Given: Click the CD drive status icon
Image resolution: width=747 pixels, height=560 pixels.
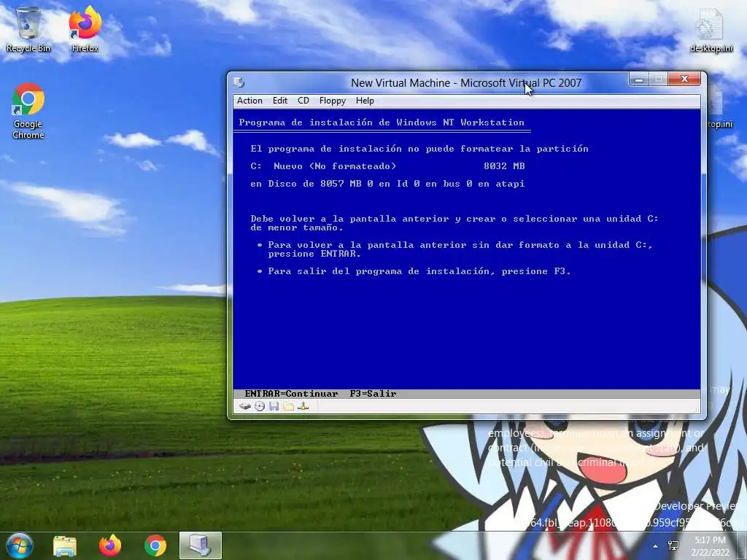Looking at the screenshot, I should pyautogui.click(x=260, y=406).
